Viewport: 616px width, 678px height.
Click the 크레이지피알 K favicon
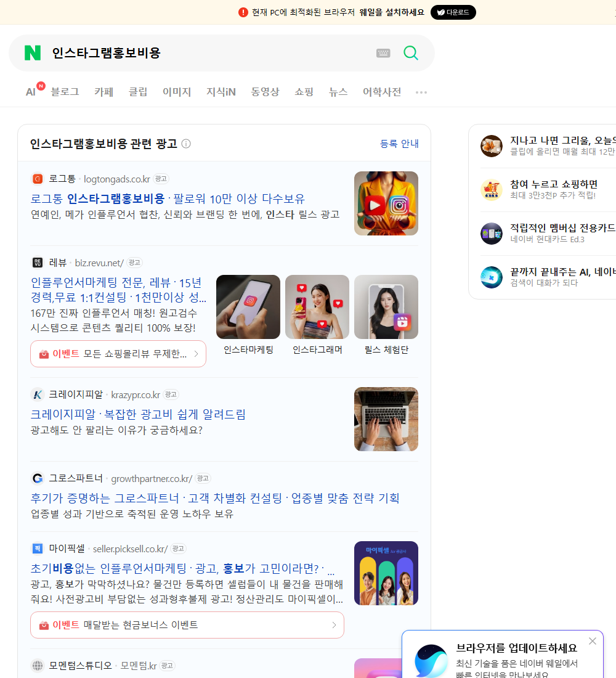coord(38,394)
